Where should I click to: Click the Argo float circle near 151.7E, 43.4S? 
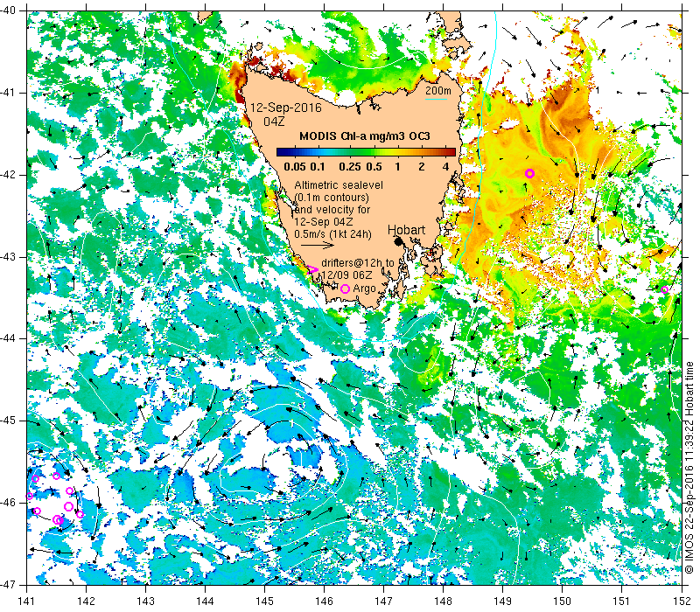[664, 290]
